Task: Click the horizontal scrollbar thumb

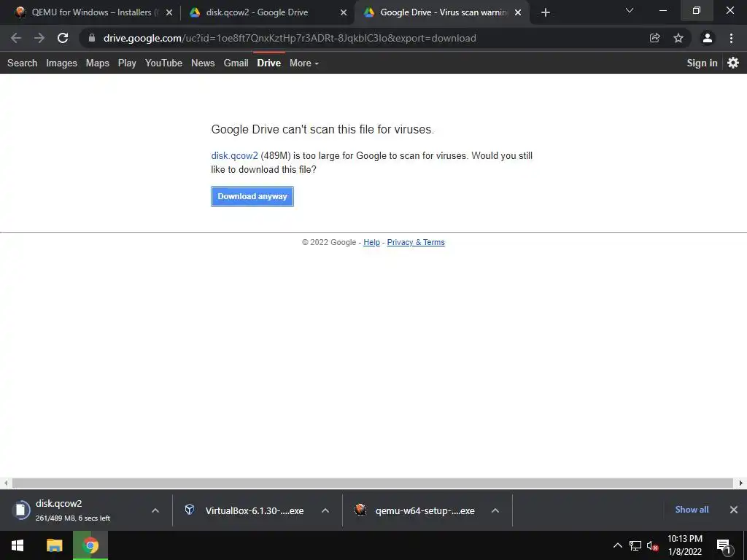Action: (373, 483)
